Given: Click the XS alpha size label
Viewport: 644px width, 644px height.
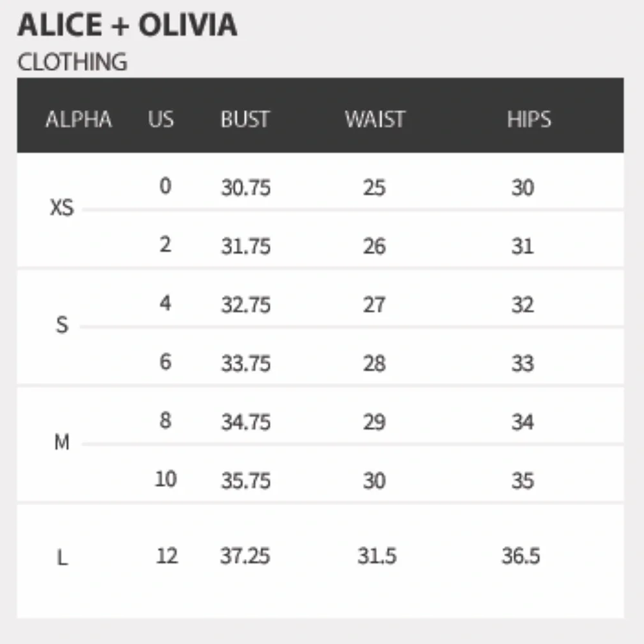Looking at the screenshot, I should point(62,209).
